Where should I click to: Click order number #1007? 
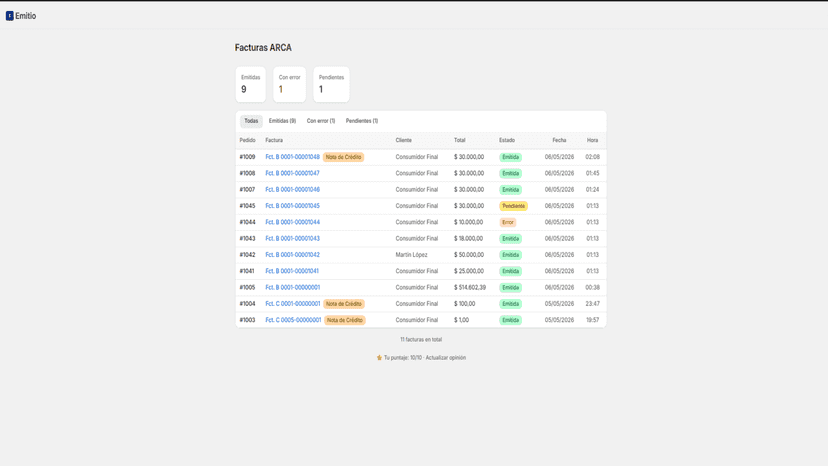coord(247,190)
